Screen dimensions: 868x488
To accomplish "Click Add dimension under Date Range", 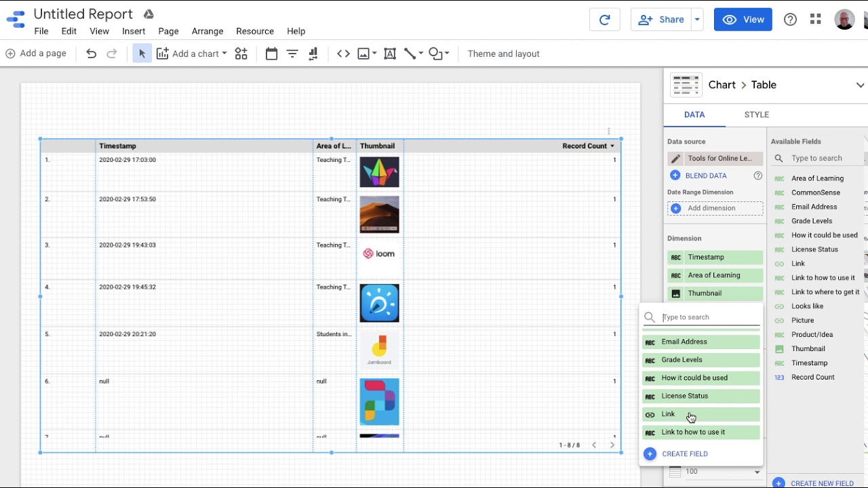I will (715, 209).
